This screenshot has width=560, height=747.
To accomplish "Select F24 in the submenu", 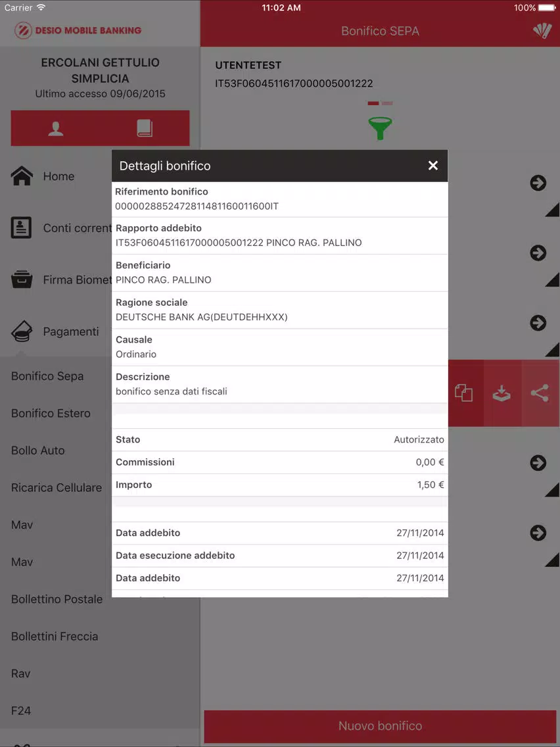I will click(20, 710).
